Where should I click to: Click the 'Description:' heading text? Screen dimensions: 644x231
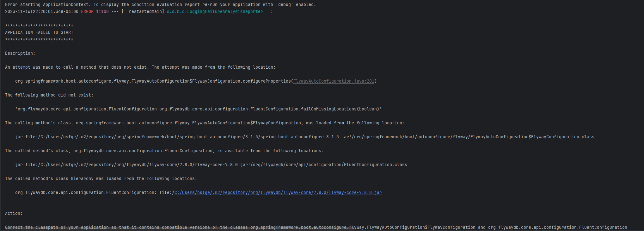(20, 53)
